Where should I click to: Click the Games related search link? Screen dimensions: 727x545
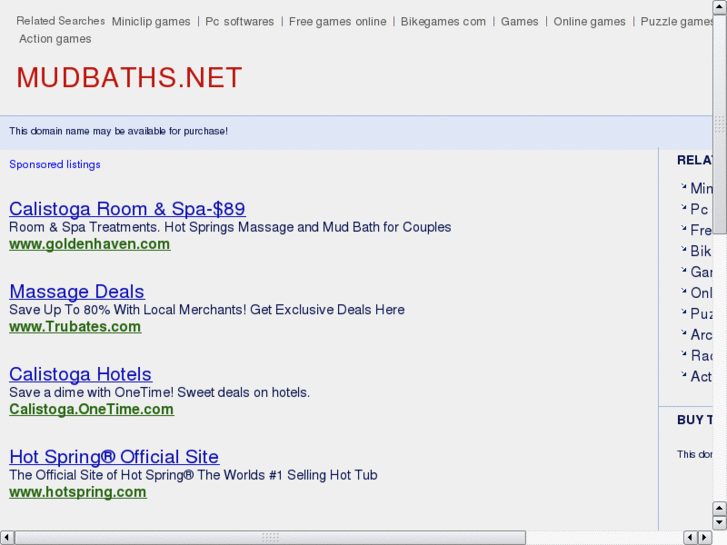click(519, 22)
